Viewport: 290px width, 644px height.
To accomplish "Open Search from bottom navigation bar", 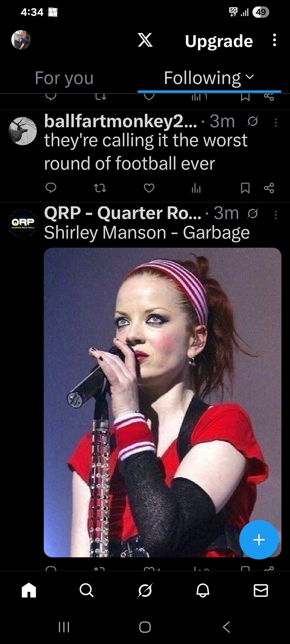I will [x=86, y=590].
